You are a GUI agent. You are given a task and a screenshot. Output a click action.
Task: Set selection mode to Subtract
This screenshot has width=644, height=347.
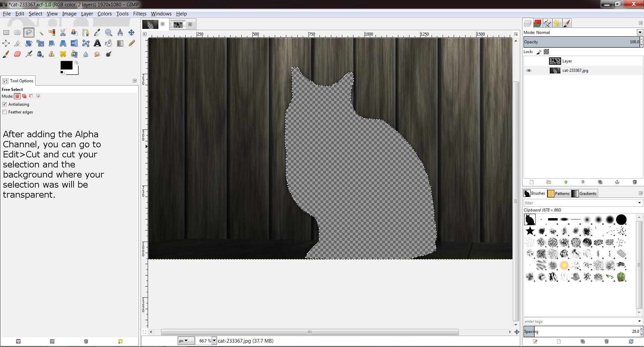pyautogui.click(x=31, y=96)
